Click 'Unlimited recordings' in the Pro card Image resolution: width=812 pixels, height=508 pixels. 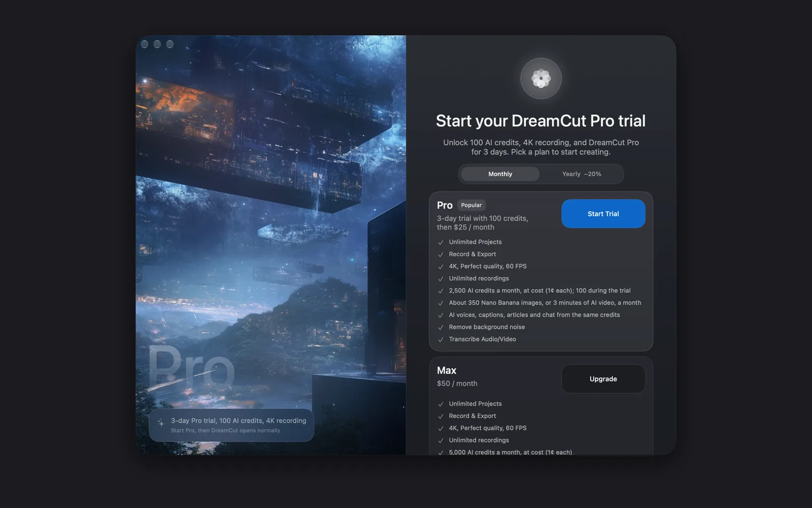[479, 278]
